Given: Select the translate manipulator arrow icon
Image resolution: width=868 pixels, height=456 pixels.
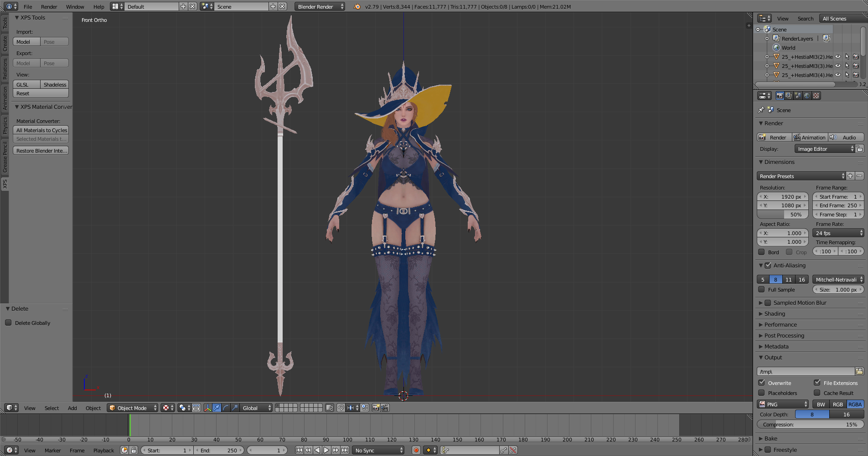Looking at the screenshot, I should click(217, 408).
